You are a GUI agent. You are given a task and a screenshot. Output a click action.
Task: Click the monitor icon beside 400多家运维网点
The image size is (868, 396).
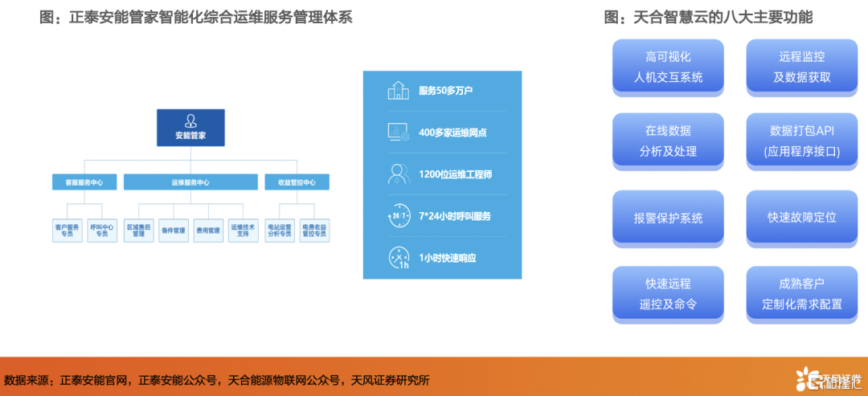point(398,133)
